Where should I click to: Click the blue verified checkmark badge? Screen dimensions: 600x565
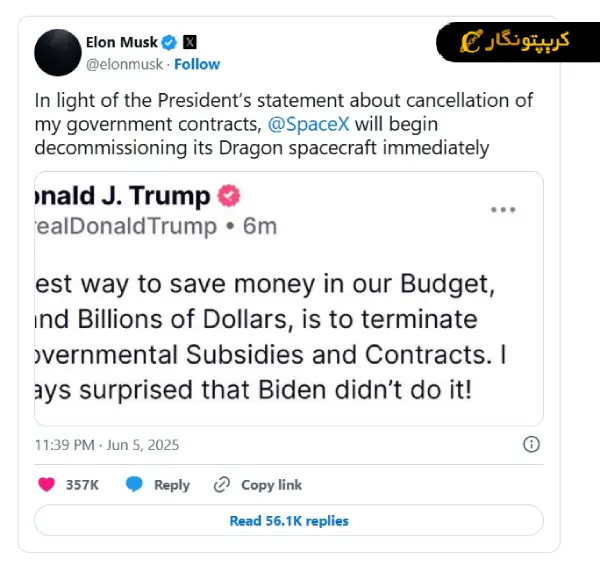point(169,43)
